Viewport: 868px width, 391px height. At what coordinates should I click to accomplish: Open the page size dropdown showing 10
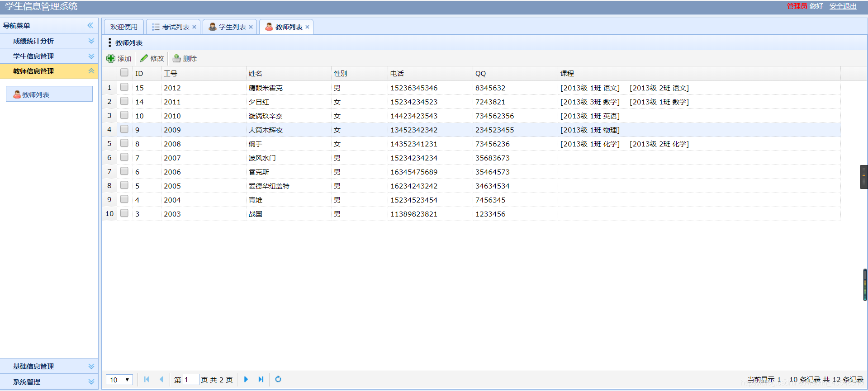(119, 380)
